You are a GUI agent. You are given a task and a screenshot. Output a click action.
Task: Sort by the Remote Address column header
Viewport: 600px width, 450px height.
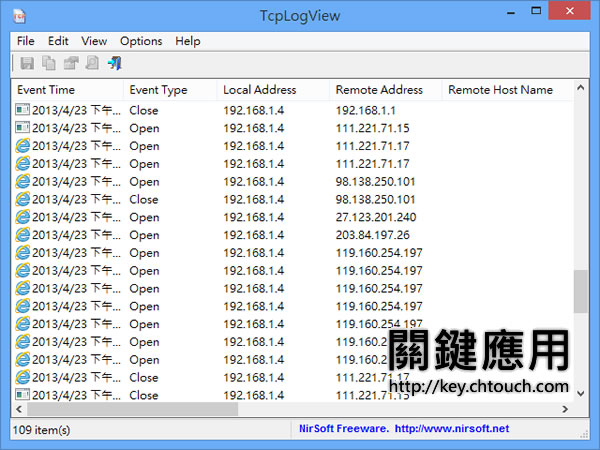379,90
